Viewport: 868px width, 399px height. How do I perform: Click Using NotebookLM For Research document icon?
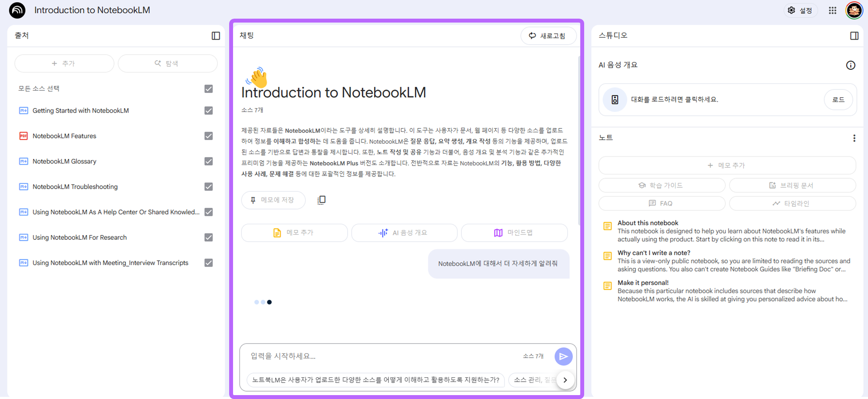23,237
